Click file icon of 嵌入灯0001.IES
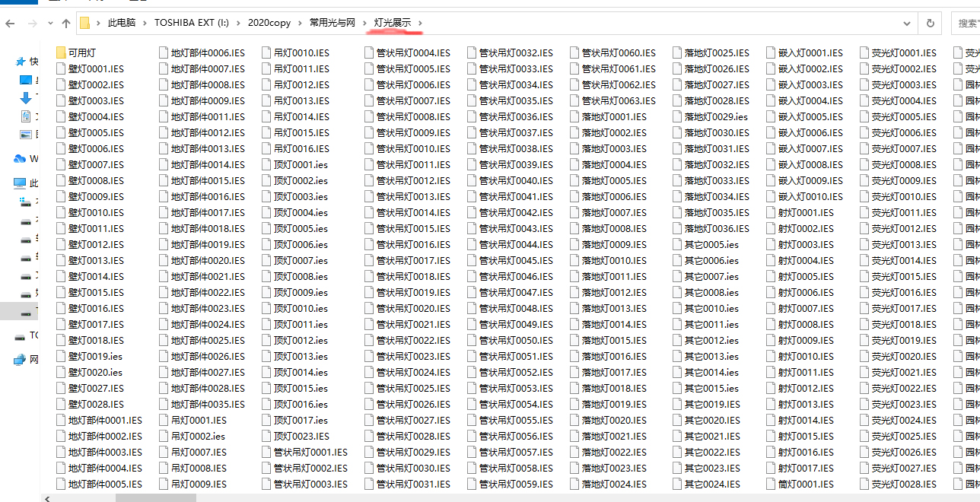980x502 pixels. click(772, 52)
